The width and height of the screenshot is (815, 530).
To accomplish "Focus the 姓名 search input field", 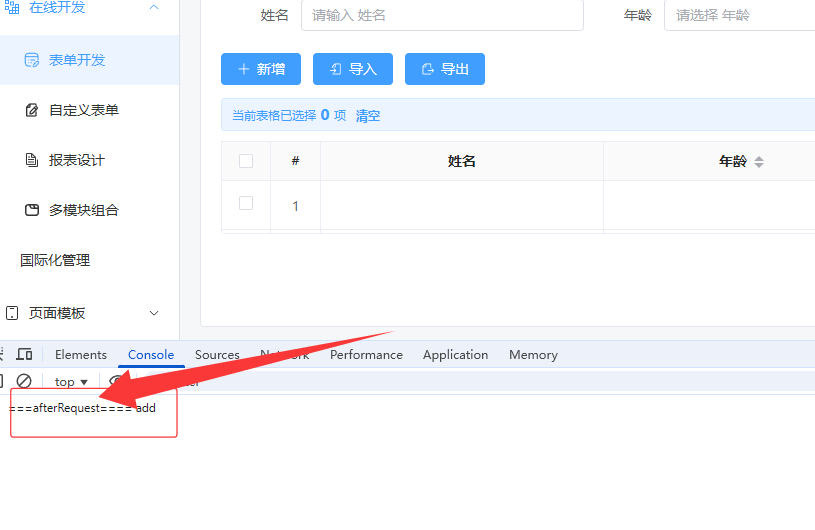I will click(x=441, y=15).
